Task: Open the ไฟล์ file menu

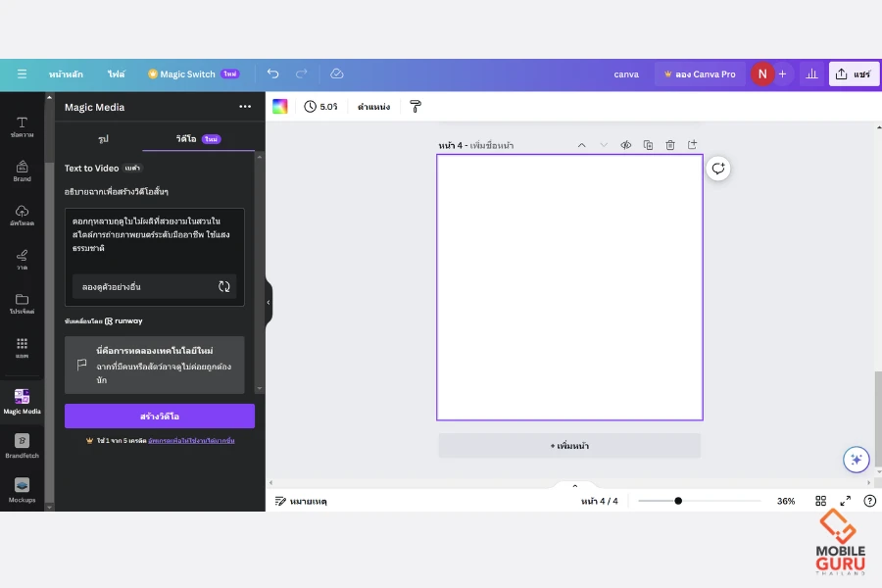Action: coord(117,73)
